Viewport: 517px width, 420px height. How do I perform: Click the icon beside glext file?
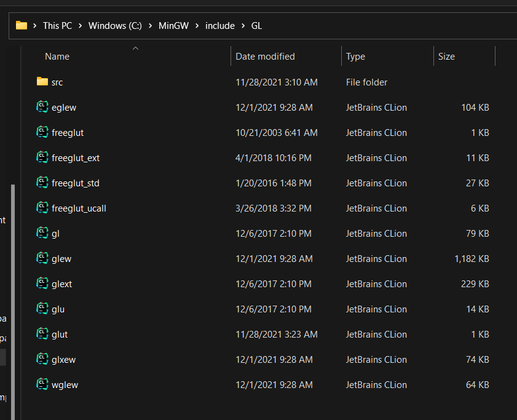[42, 283]
